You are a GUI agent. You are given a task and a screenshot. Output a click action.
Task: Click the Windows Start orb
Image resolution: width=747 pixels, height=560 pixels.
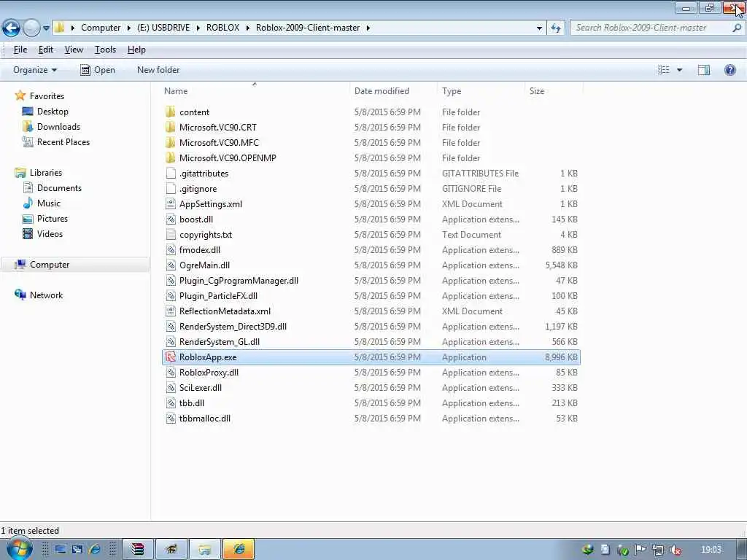tap(19, 548)
